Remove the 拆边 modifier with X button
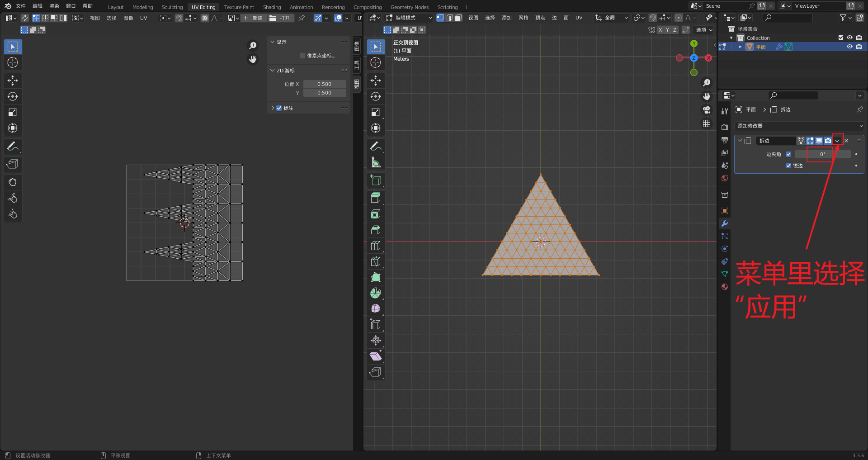Screen dimensions: 868x460 [846, 141]
